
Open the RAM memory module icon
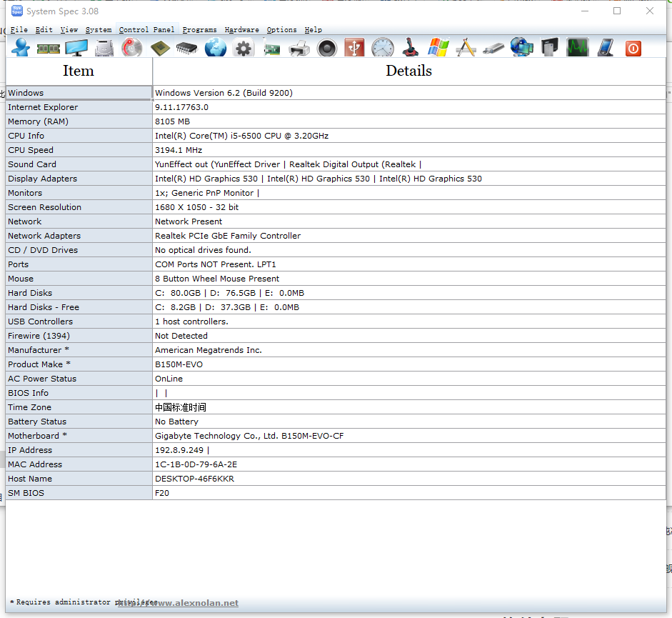click(49, 49)
